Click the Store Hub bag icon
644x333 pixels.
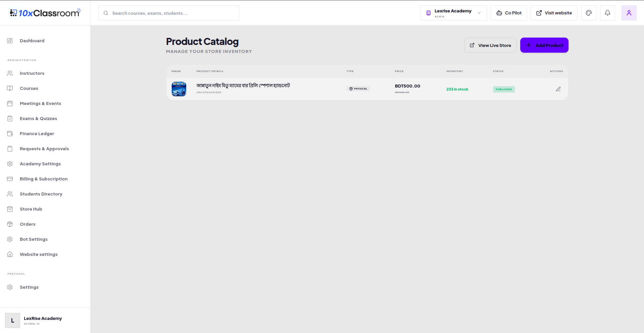[x=10, y=209]
